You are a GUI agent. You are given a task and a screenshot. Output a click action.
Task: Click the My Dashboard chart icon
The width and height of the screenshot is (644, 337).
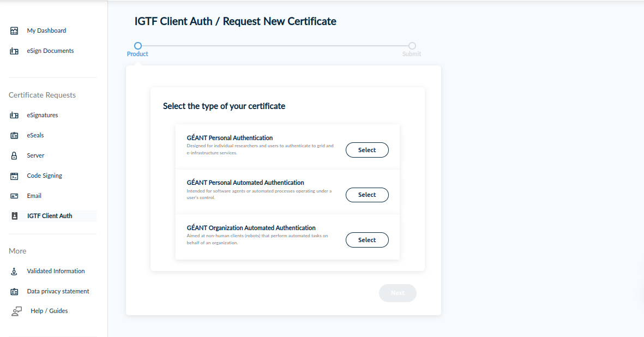pyautogui.click(x=15, y=31)
